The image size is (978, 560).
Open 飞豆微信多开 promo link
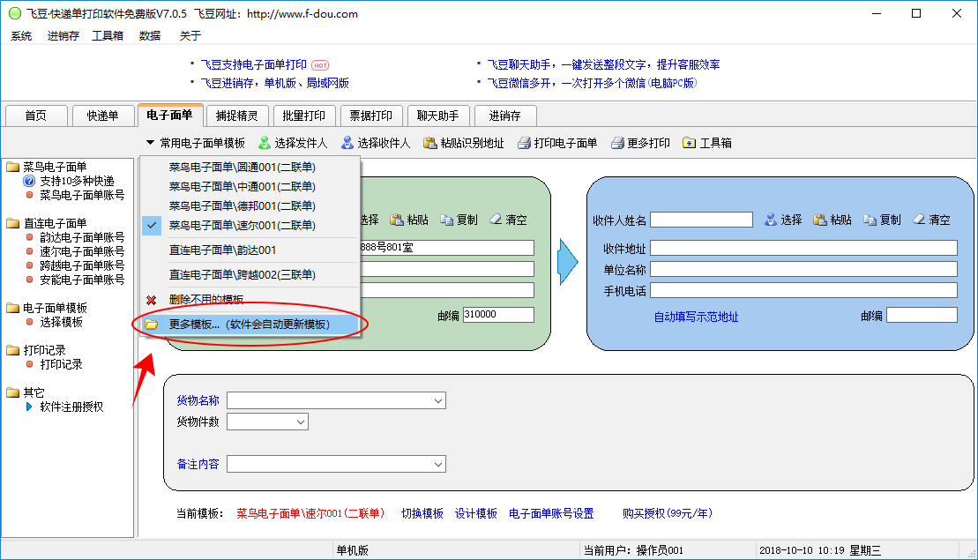tap(591, 83)
